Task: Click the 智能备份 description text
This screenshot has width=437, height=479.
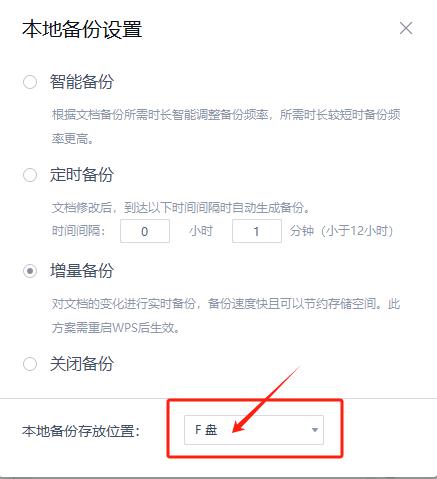Action: point(226,127)
